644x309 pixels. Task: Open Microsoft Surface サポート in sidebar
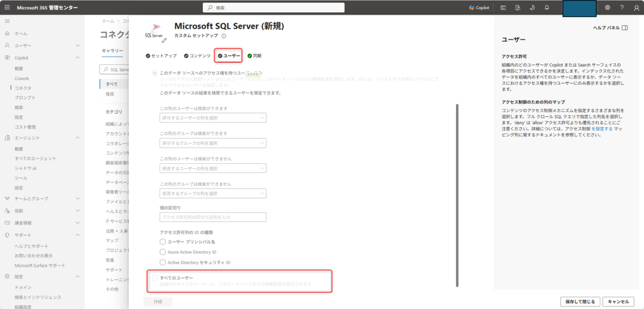(x=40, y=265)
